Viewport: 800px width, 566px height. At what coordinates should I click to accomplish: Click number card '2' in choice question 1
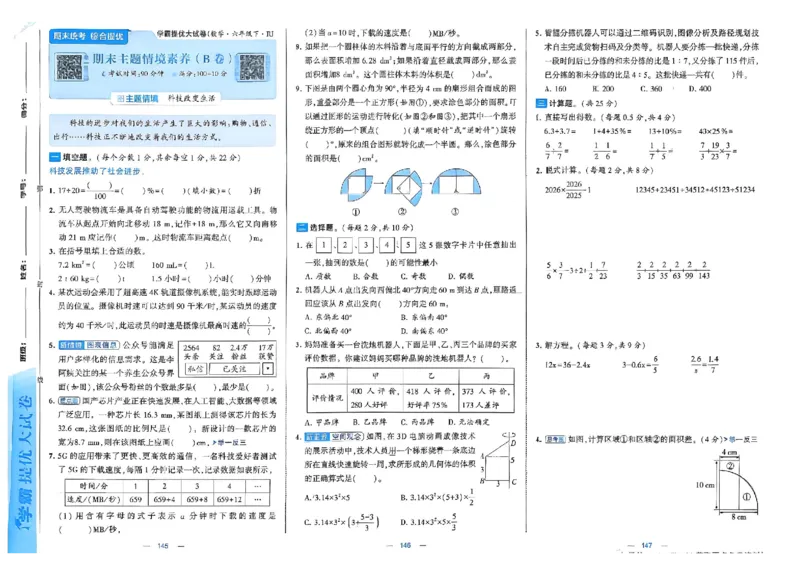[x=345, y=245]
